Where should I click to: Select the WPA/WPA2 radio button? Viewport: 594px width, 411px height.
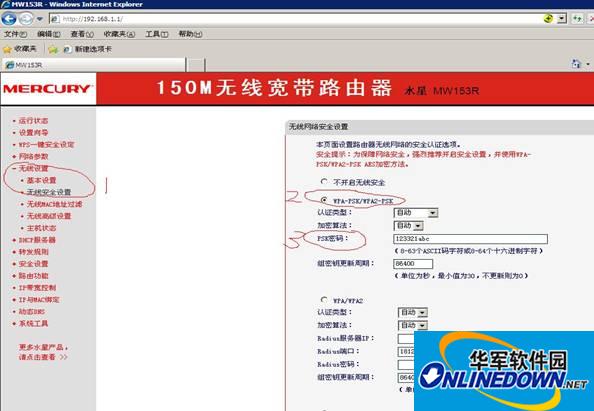tap(324, 300)
